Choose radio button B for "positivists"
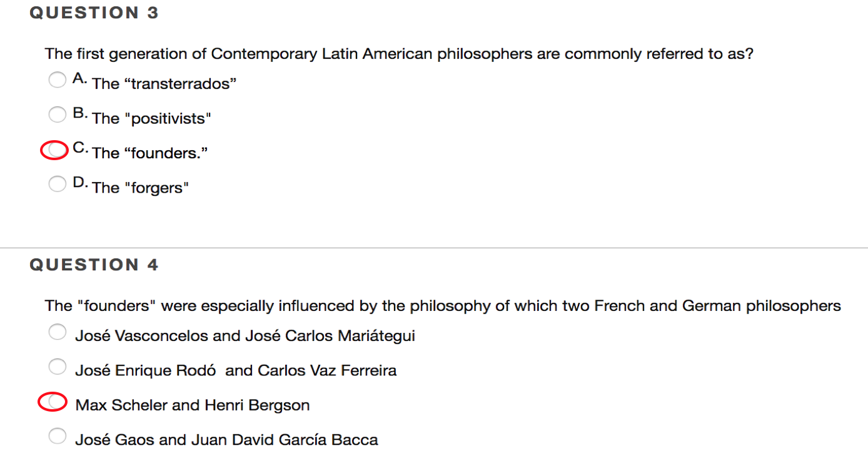Image resolution: width=868 pixels, height=458 pixels. pos(57,114)
